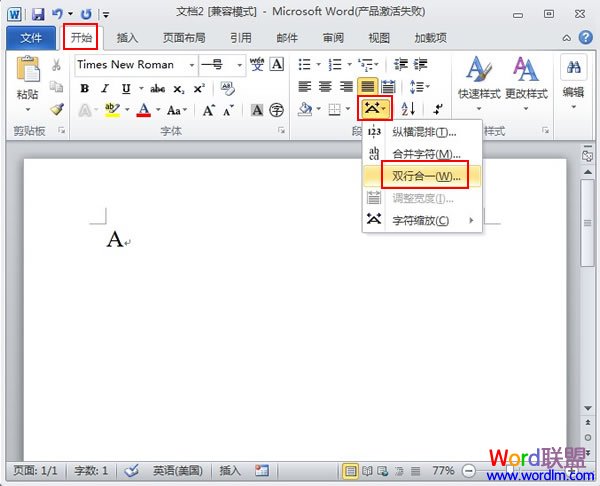The height and width of the screenshot is (486, 600).
Task: Expand the font color arrow
Action: (x=158, y=110)
